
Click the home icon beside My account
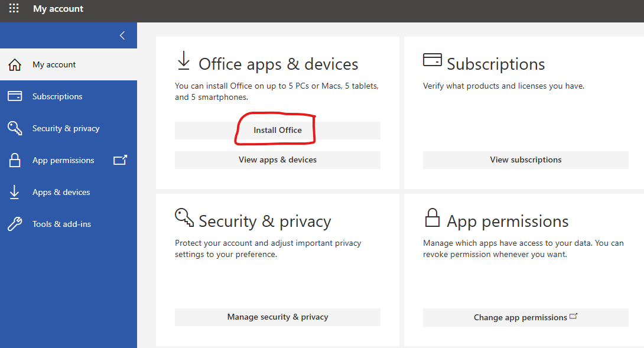pyautogui.click(x=15, y=64)
